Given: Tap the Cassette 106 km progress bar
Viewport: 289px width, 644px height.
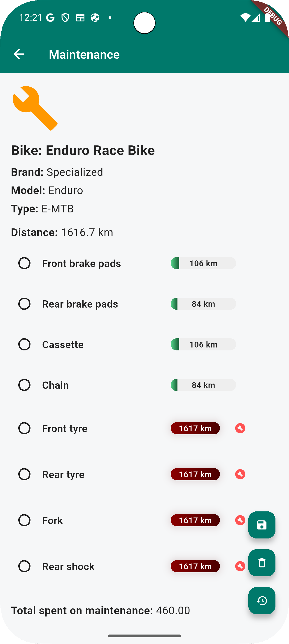Looking at the screenshot, I should (203, 345).
